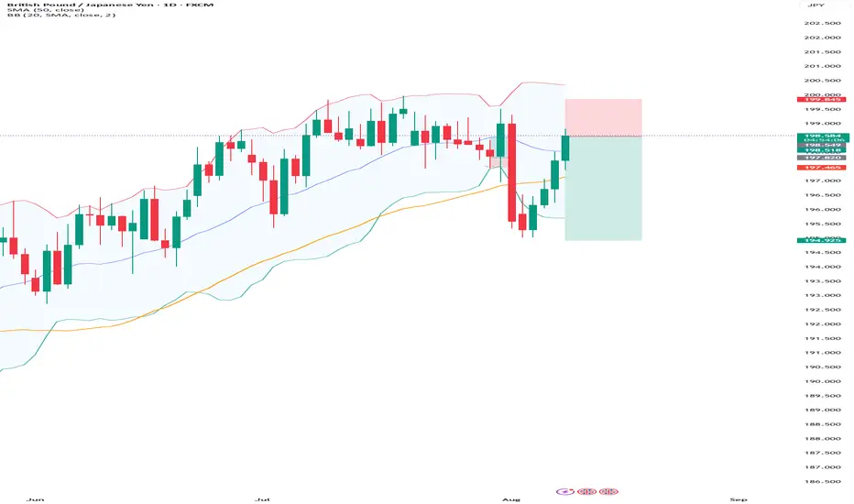Select the BB (20, SMA, close, 2) legend
Viewport: 854px width, 504px height.
(61, 15)
